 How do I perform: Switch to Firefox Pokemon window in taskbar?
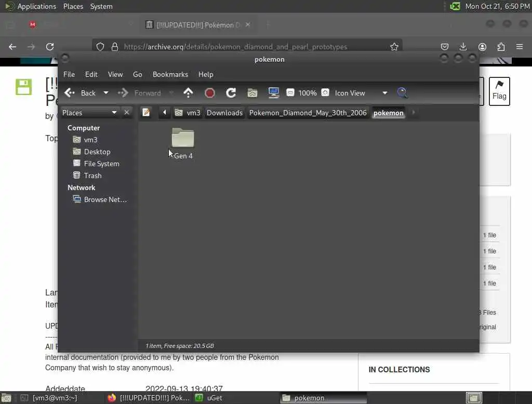click(x=149, y=398)
